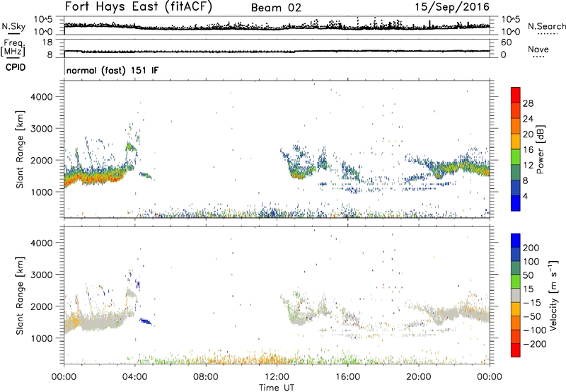Select the '60' Nave axis tick label
566x392 pixels.
pos(506,42)
